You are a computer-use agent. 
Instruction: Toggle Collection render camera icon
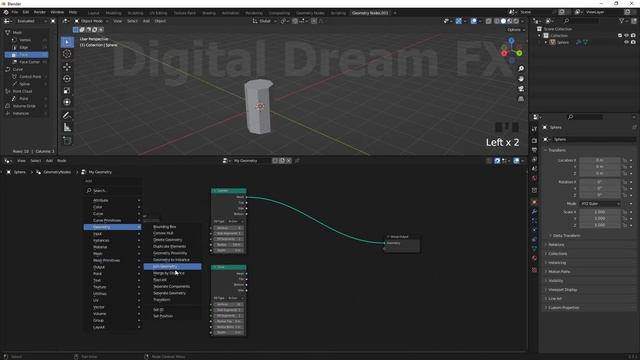click(x=633, y=36)
